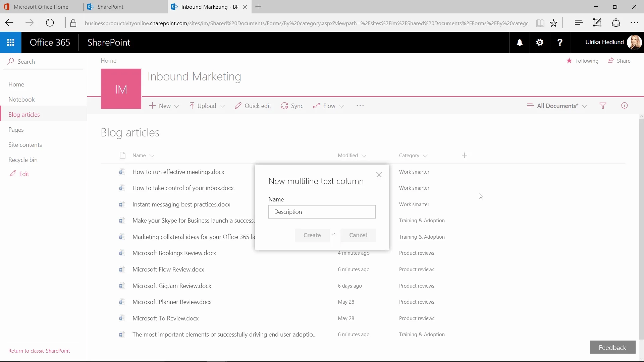Expand the New dropdown menu

[x=164, y=106]
